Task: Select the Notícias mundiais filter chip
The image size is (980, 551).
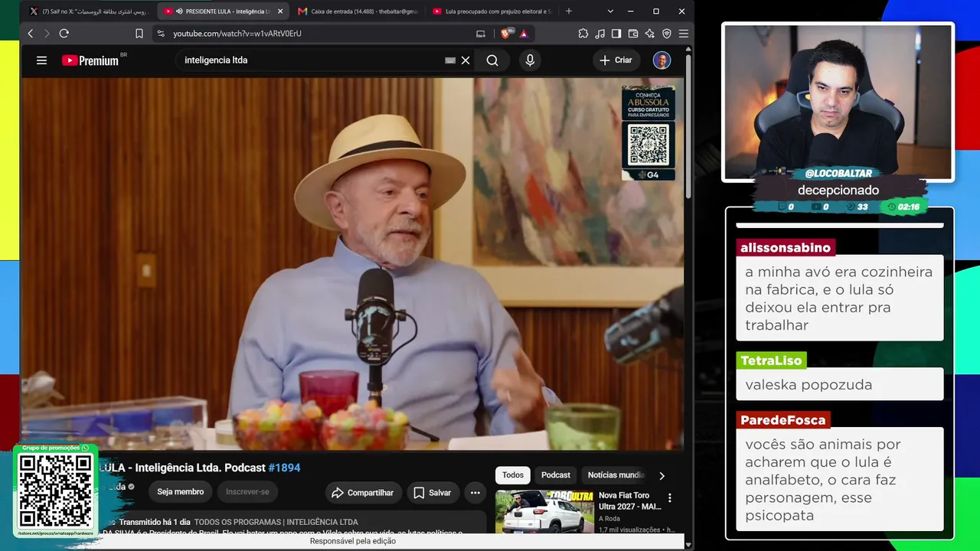Action: (616, 475)
